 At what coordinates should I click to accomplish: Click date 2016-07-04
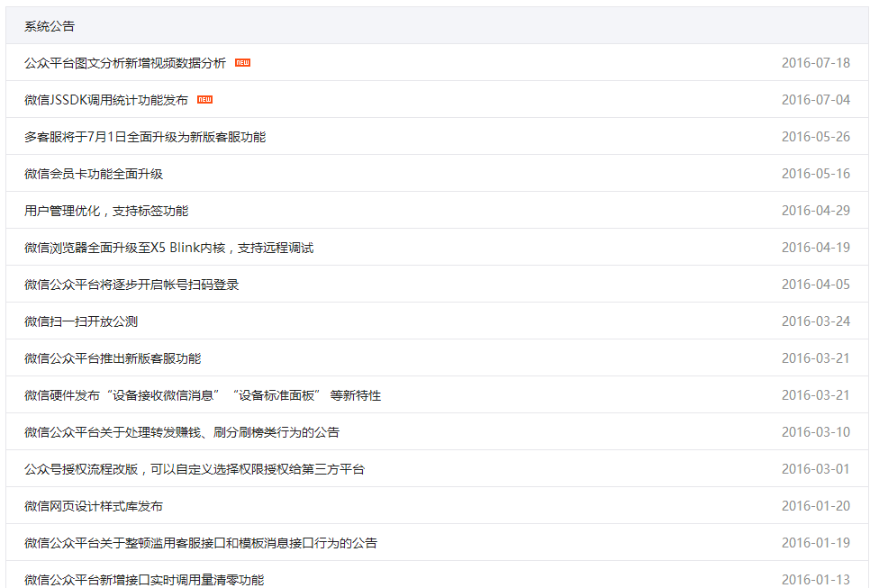[816, 100]
